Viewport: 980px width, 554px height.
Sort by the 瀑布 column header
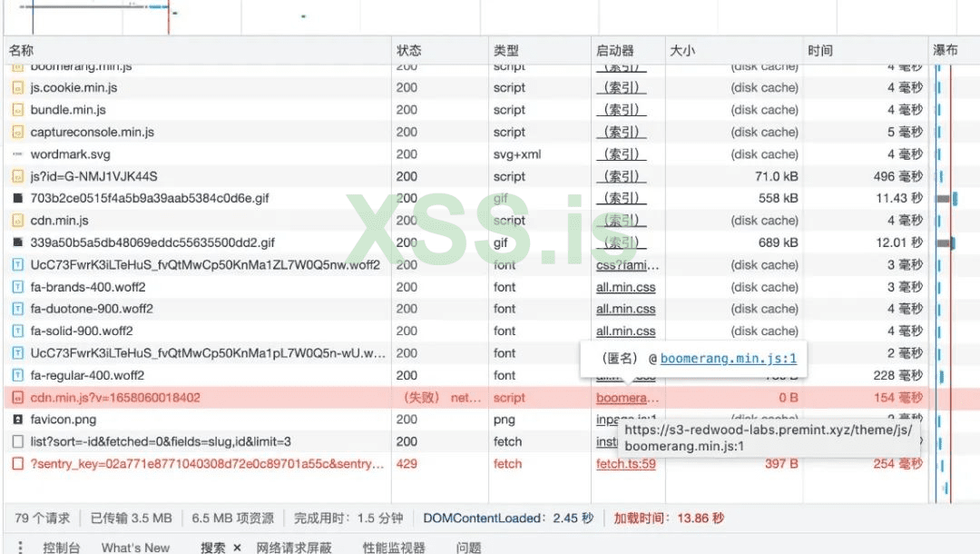click(x=954, y=51)
